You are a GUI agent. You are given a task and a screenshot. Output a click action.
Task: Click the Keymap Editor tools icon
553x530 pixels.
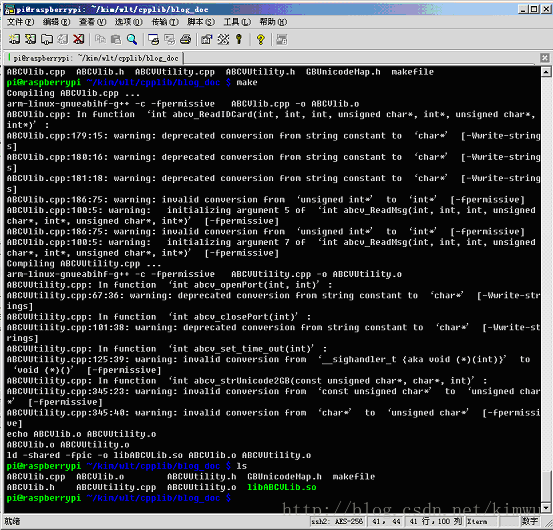223,39
